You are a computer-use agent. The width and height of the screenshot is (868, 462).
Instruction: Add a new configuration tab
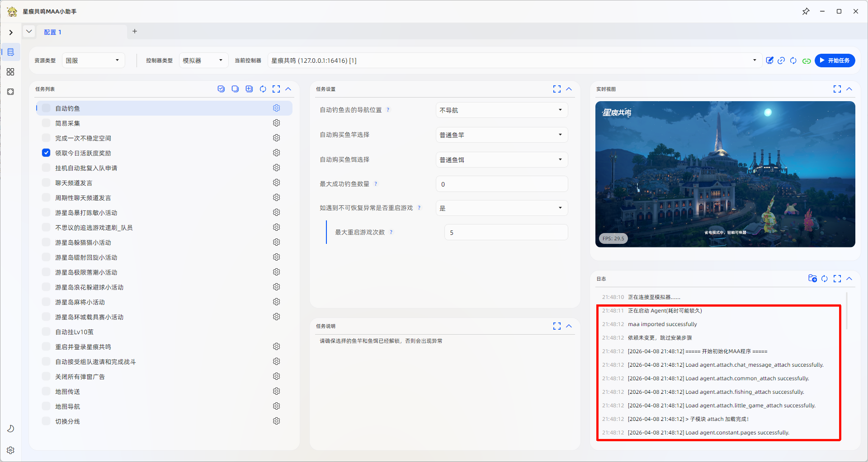click(135, 31)
